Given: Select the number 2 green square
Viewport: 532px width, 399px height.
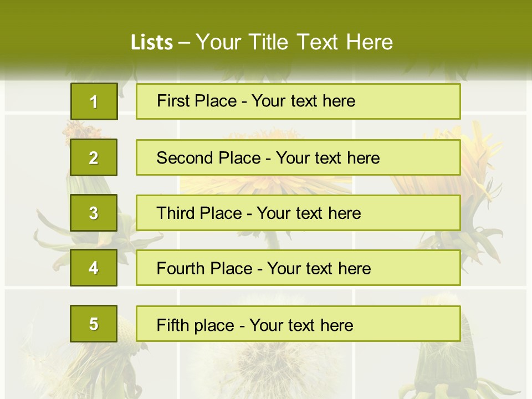Looking at the screenshot, I should 94,157.
